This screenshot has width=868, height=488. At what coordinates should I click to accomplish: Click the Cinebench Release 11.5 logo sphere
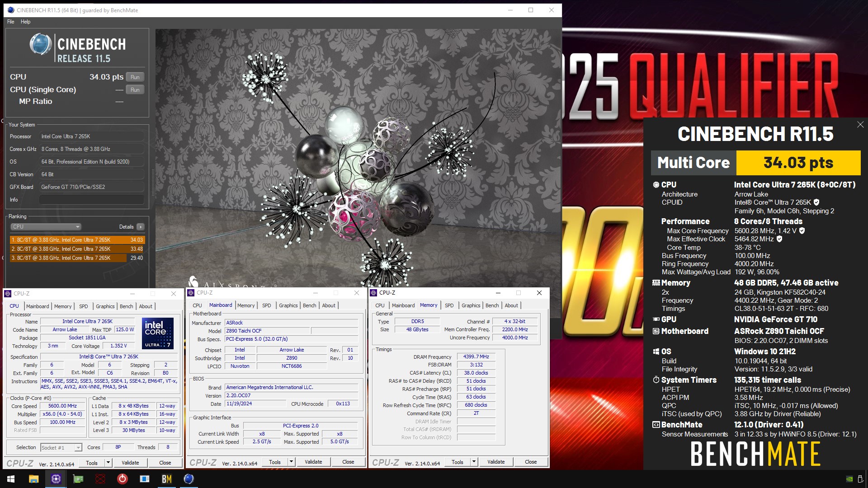[x=41, y=44]
